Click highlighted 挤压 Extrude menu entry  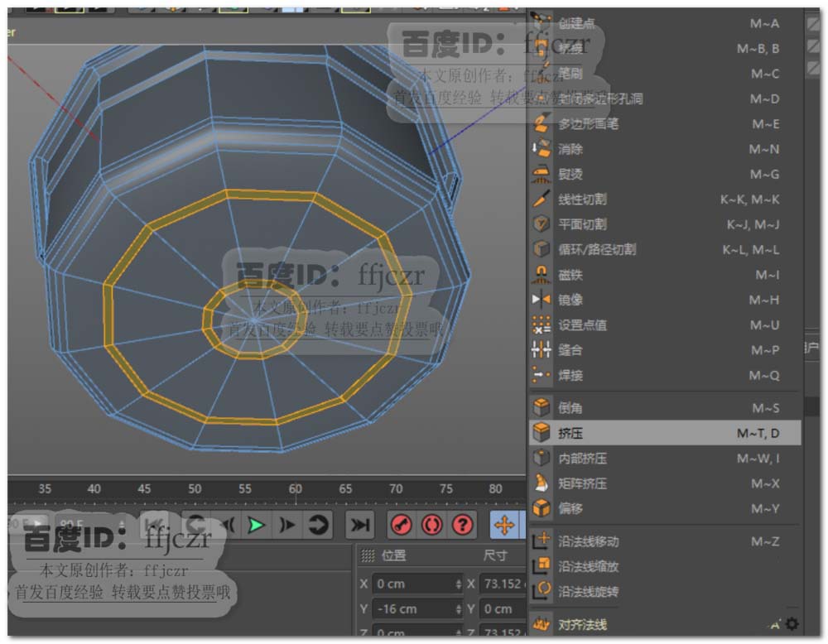(665, 433)
